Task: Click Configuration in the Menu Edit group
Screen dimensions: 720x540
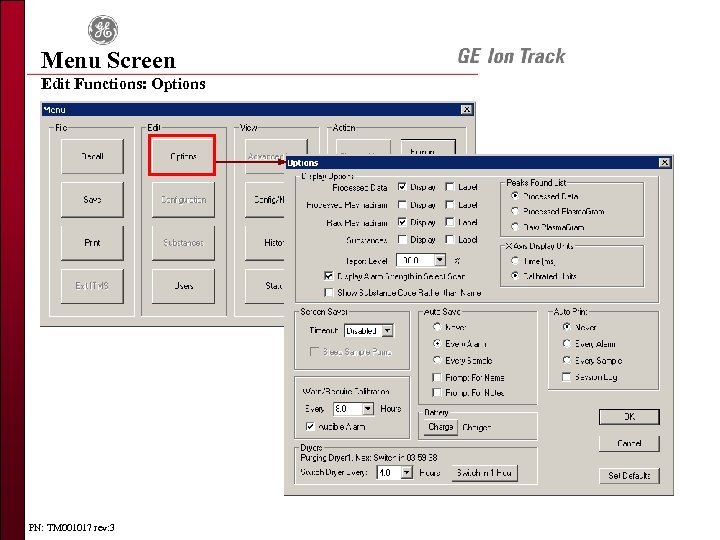Action: pyautogui.click(x=183, y=200)
